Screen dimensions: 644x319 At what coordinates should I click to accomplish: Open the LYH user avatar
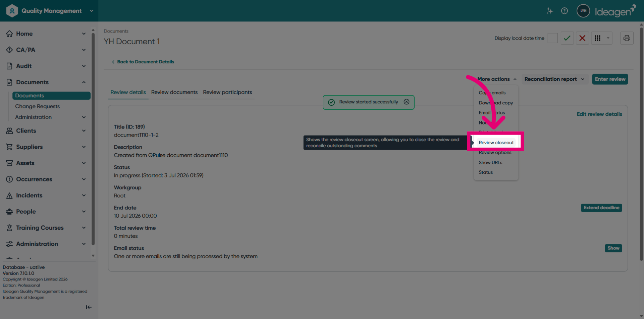click(583, 11)
